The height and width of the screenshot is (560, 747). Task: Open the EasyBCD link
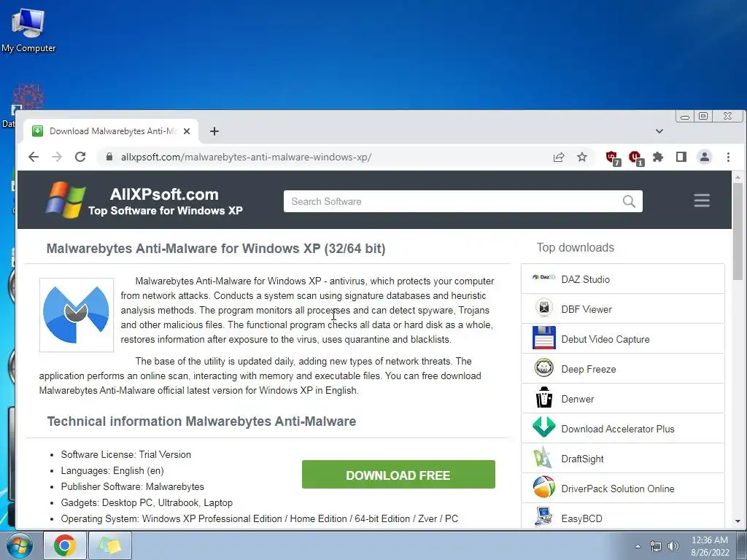point(581,518)
